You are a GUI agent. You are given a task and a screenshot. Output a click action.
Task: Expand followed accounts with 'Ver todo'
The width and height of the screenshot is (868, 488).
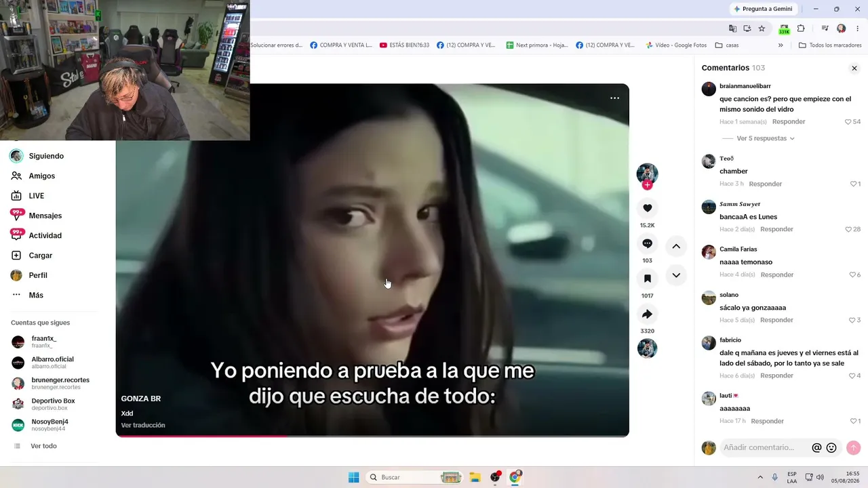click(43, 446)
